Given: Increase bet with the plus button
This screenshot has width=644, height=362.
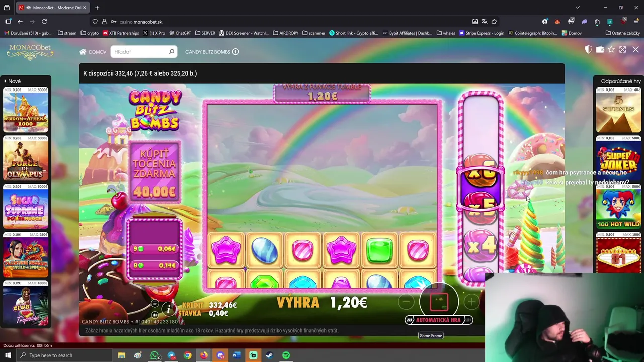Looking at the screenshot, I should tap(471, 302).
